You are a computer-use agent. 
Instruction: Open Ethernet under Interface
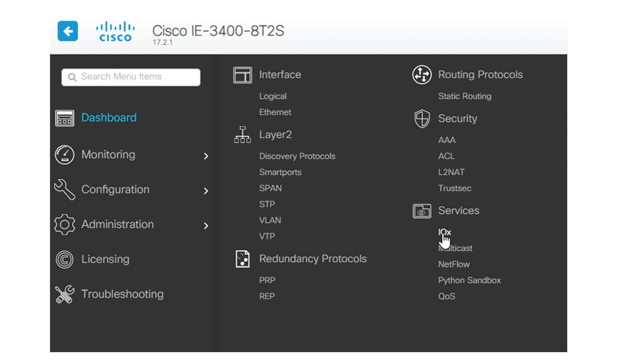tap(275, 112)
